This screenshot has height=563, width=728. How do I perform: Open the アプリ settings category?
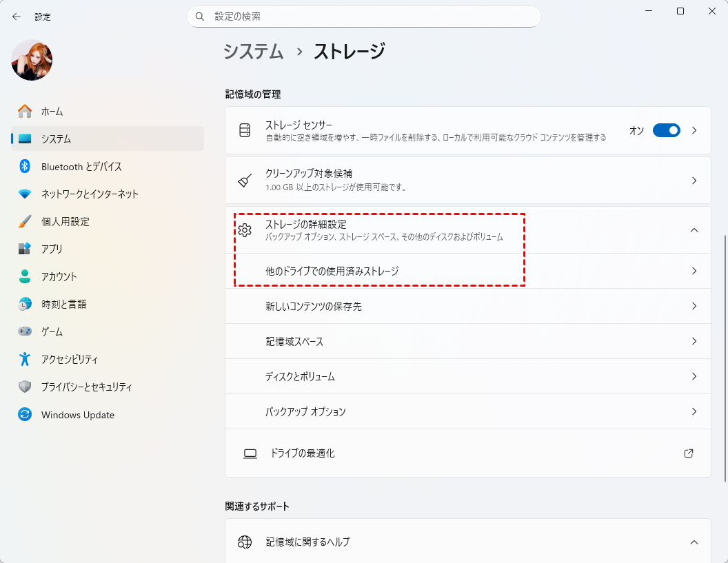pyautogui.click(x=52, y=249)
